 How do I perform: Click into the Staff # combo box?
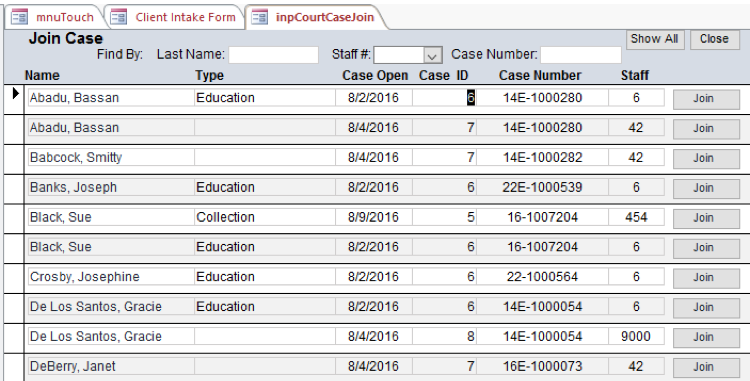click(399, 55)
